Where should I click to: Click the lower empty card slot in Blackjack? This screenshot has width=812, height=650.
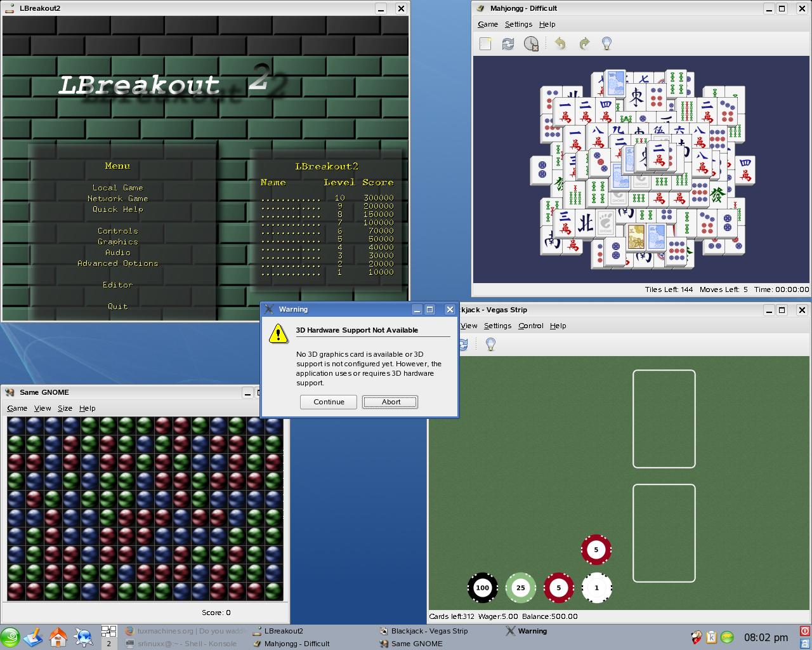point(664,533)
